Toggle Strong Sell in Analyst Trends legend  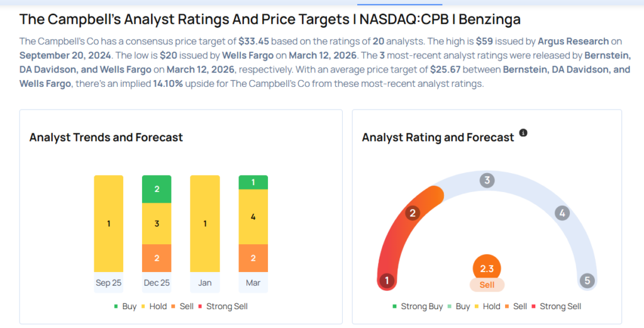tap(222, 307)
